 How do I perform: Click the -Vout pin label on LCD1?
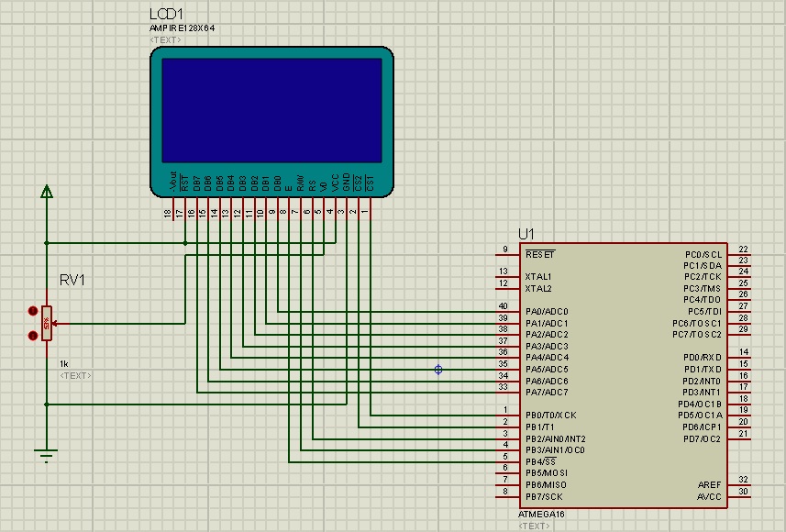pyautogui.click(x=173, y=182)
